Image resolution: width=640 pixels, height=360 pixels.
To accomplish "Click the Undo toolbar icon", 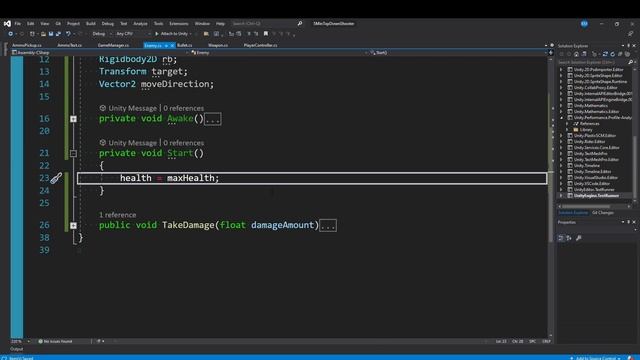I will click(x=68, y=34).
